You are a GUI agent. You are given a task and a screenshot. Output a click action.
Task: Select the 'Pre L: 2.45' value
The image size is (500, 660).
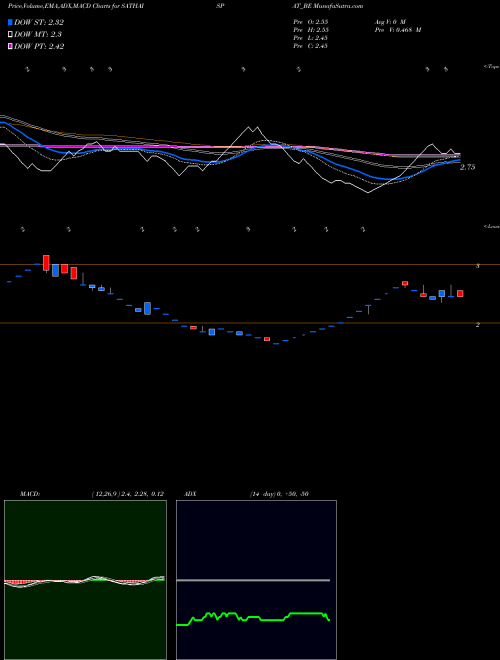coord(311,38)
